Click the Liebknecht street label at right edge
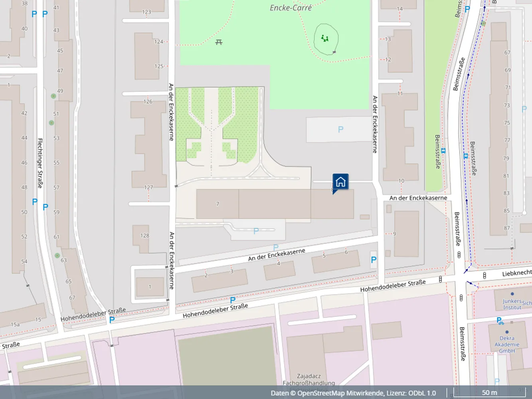532x399 pixels. [517, 273]
